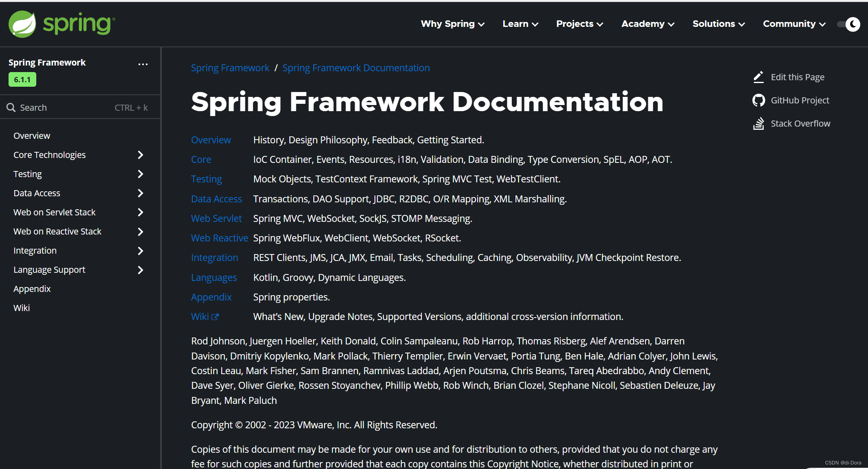Image resolution: width=868 pixels, height=469 pixels.
Task: Click the Spring Framework sidebar title
Action: 47,62
